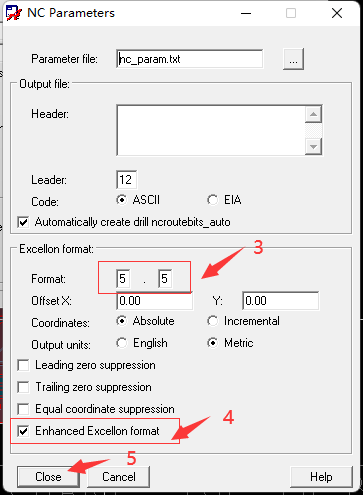
Task: Toggle Automatically create drill ncroutebits_auto checkbox
Action: click(23, 222)
